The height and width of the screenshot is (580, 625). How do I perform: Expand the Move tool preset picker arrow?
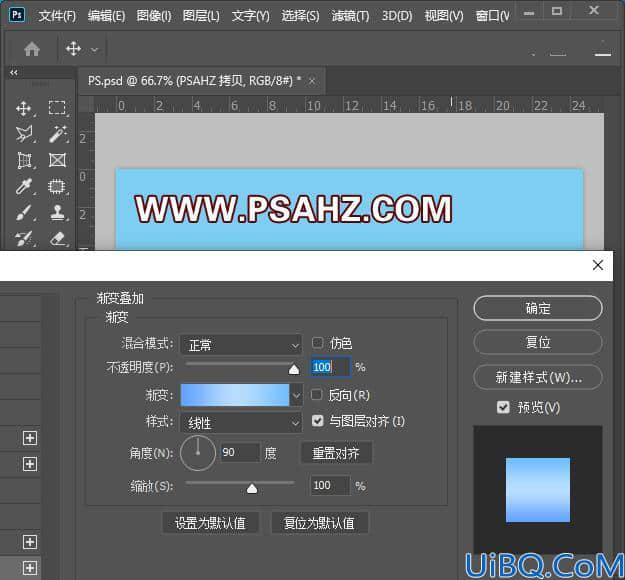94,50
